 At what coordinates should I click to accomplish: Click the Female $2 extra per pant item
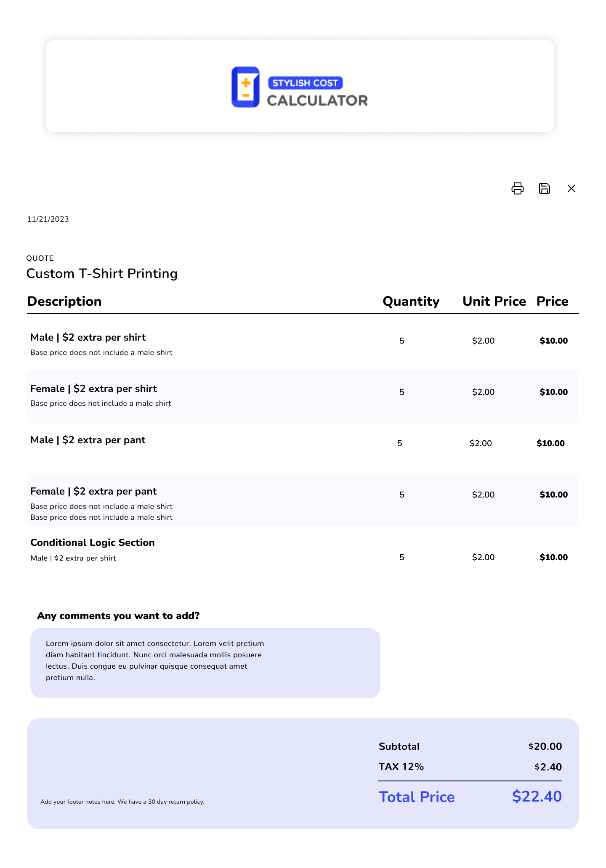[x=93, y=492]
